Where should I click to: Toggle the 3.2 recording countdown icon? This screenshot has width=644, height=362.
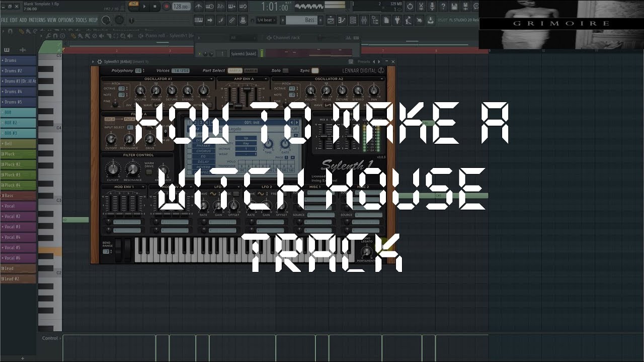221,6
